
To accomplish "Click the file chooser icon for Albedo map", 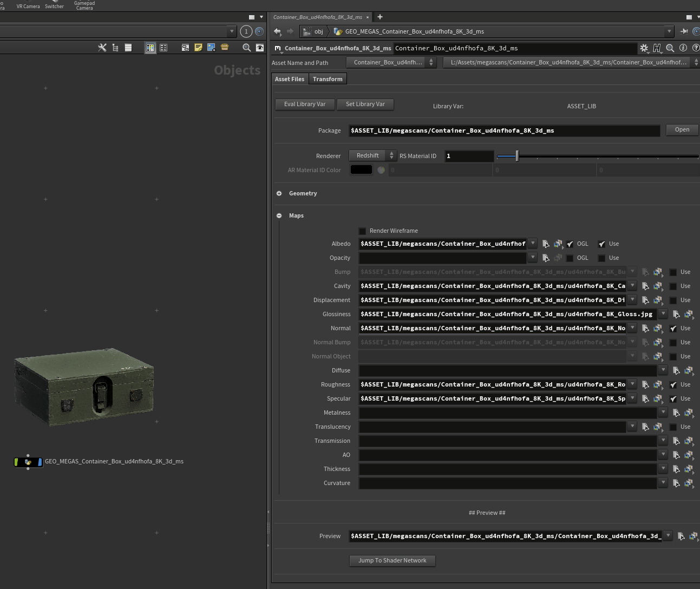I will tap(546, 244).
